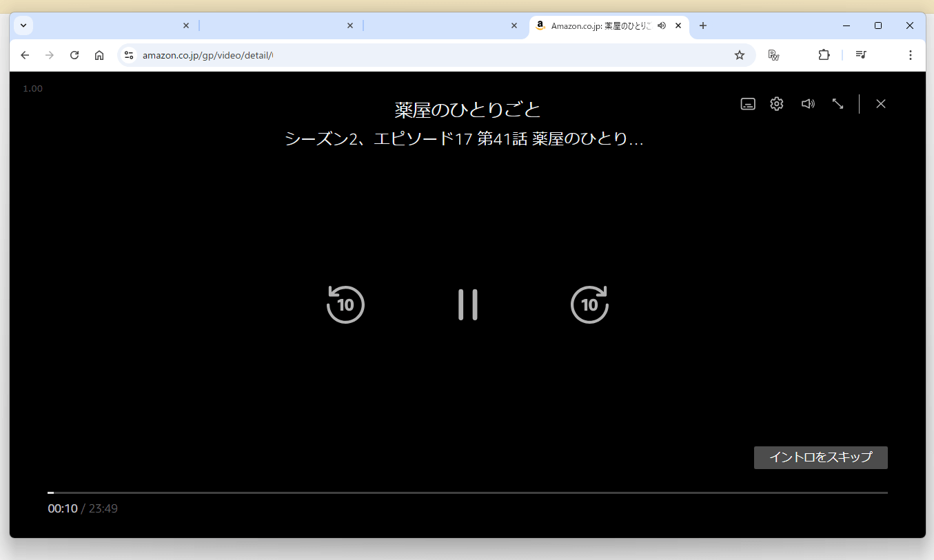Open the subtitles and audio menu
Viewport: 934px width, 560px height.
tap(747, 103)
